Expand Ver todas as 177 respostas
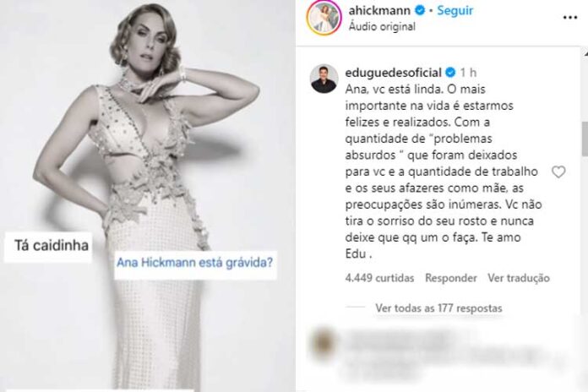Image resolution: width=588 pixels, height=392 pixels. (x=438, y=308)
